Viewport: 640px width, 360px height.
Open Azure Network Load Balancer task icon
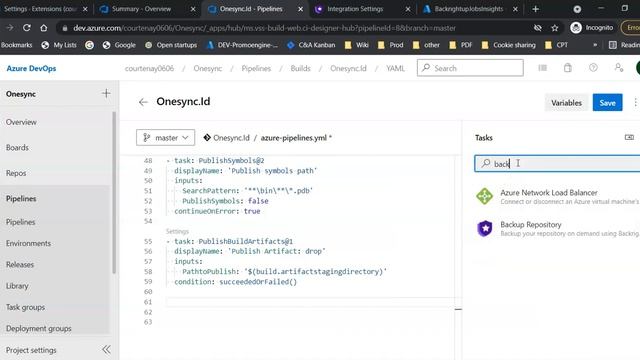[484, 196]
